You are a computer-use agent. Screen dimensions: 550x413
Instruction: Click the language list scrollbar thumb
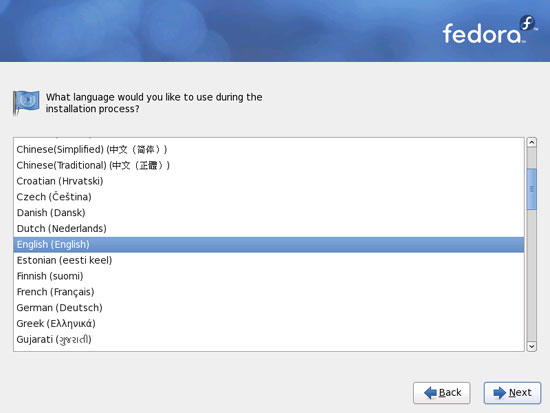tap(531, 189)
